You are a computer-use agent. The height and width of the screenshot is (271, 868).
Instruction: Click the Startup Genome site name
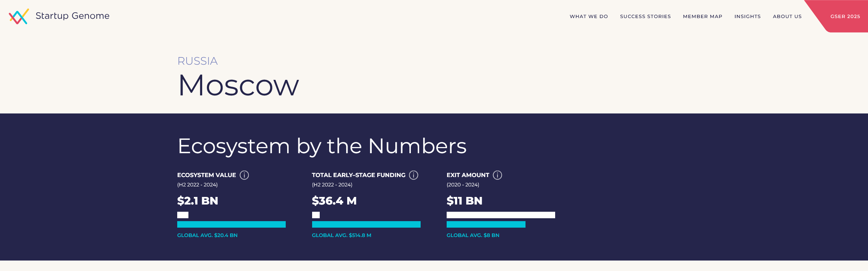tap(72, 16)
